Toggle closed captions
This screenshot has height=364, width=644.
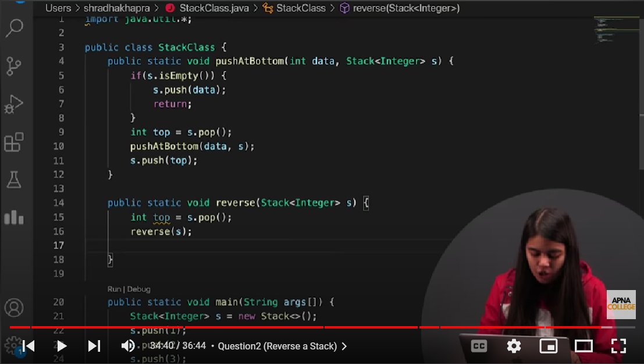point(479,346)
